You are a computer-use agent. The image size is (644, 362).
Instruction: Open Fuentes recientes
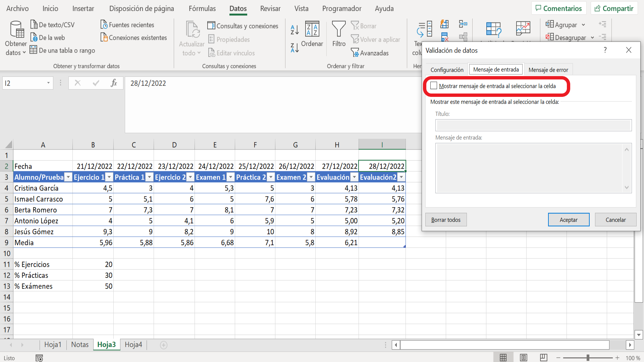pyautogui.click(x=127, y=25)
